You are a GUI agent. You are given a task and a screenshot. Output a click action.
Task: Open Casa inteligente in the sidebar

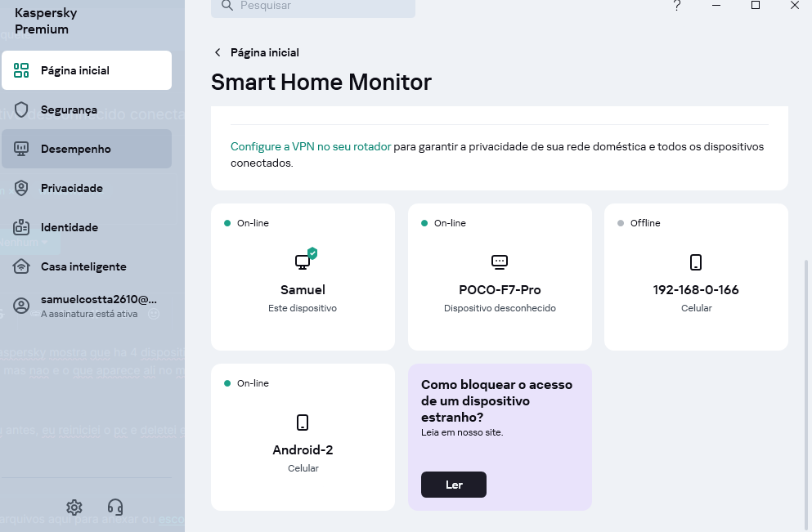(87, 266)
